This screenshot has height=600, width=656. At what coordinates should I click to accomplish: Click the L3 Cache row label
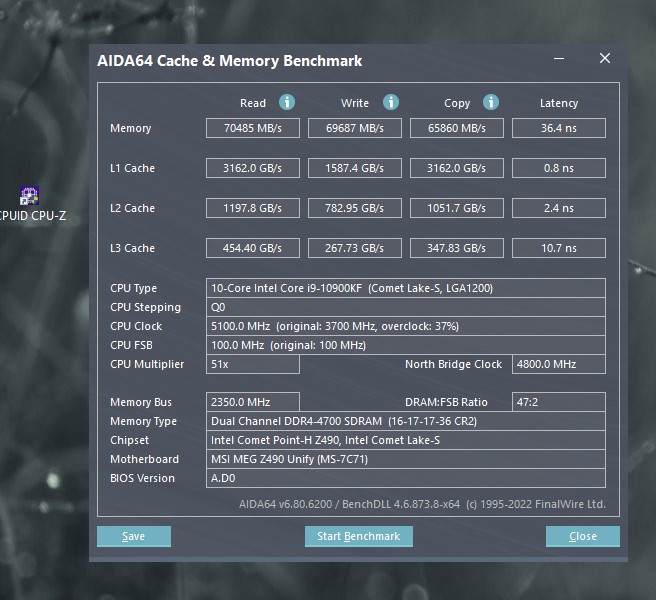(132, 248)
